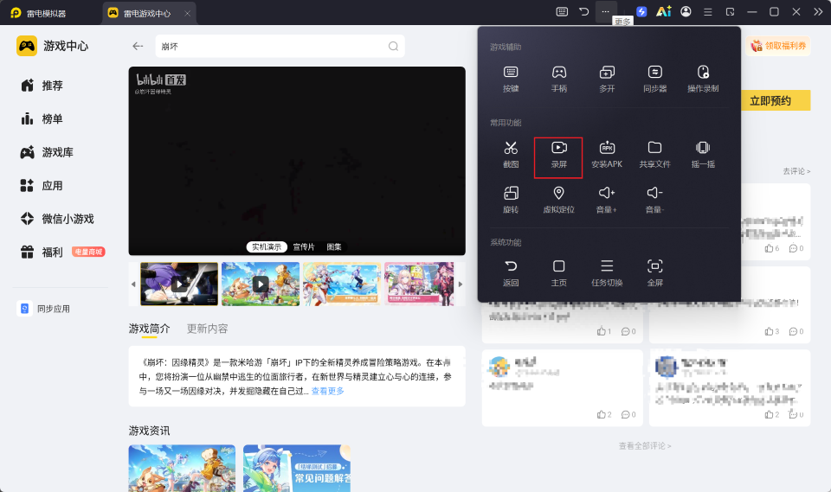This screenshot has height=492, width=831.
Task: Open the hamburger menu in title bar
Action: [708, 12]
